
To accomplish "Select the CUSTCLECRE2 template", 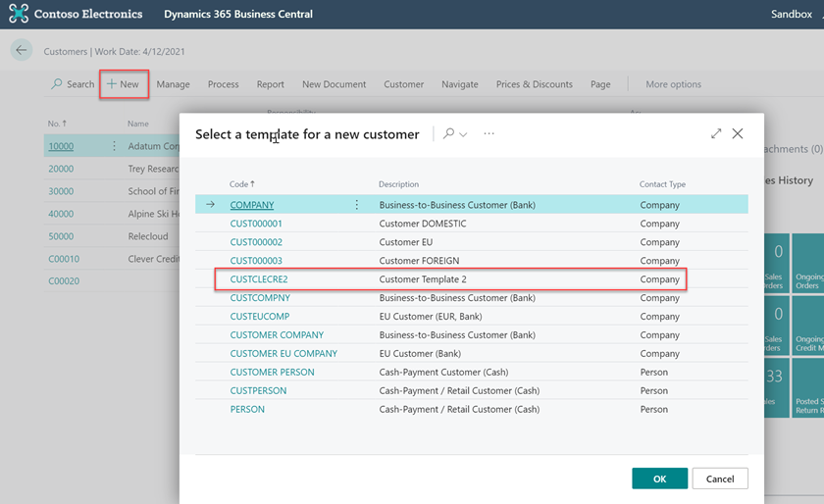I will pyautogui.click(x=259, y=279).
